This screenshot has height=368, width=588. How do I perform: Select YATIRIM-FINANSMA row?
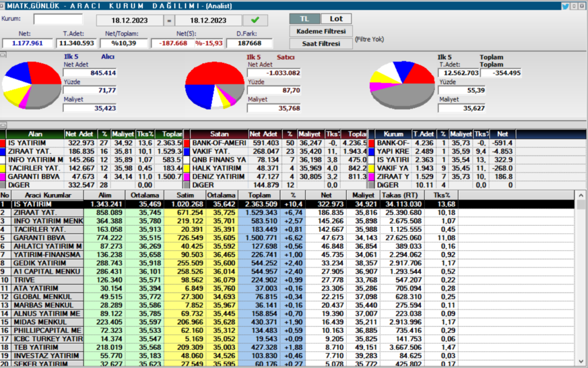(287, 255)
